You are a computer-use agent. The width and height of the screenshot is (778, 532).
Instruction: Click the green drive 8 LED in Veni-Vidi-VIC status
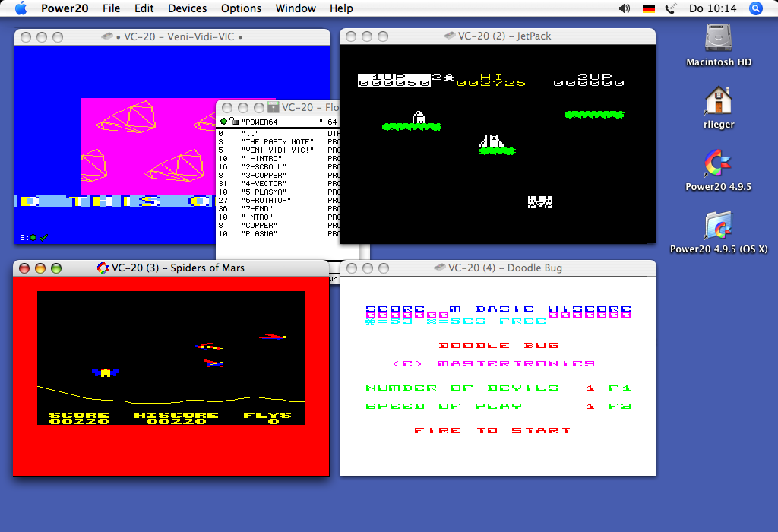tap(33, 238)
